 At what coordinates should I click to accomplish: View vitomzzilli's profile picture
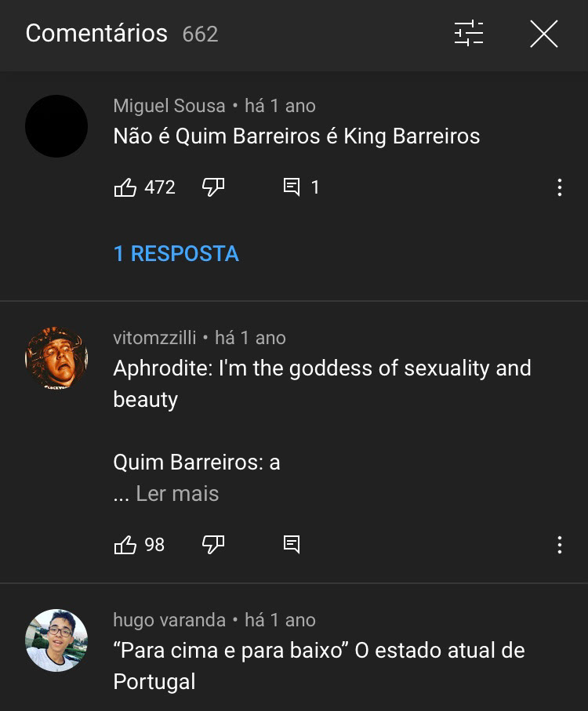pyautogui.click(x=56, y=358)
